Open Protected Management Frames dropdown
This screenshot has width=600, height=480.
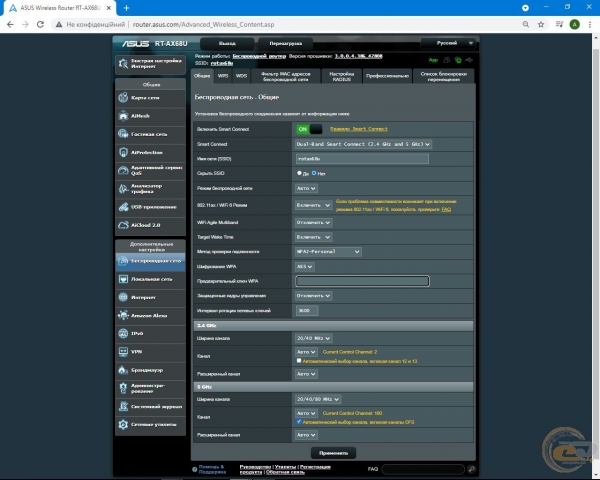tap(313, 296)
